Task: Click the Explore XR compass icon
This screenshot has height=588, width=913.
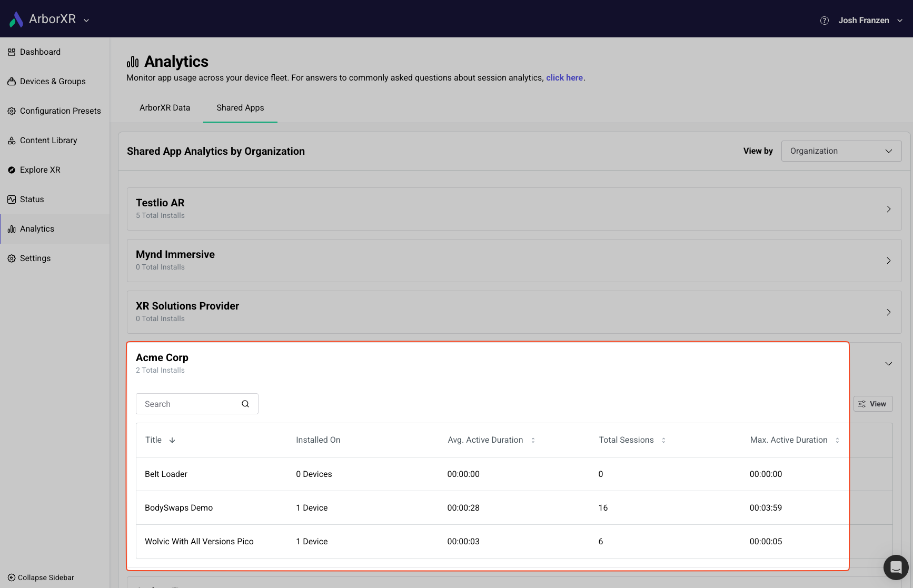Action: [x=12, y=170]
